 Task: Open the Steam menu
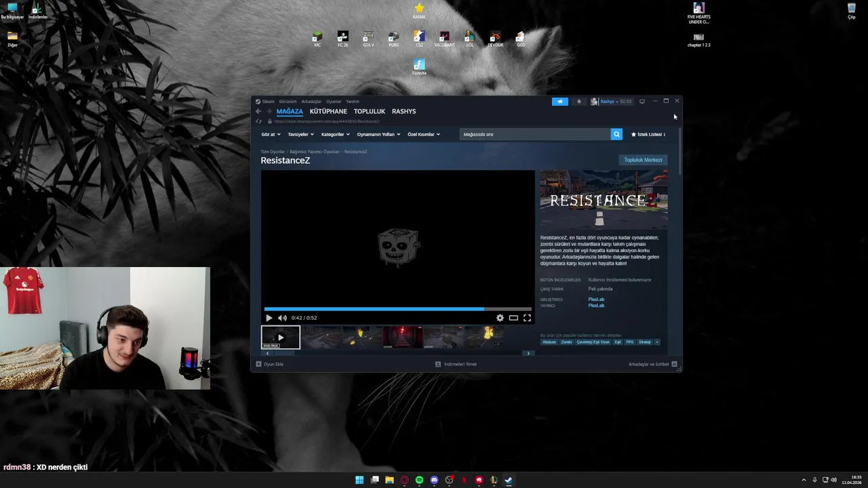coord(269,102)
